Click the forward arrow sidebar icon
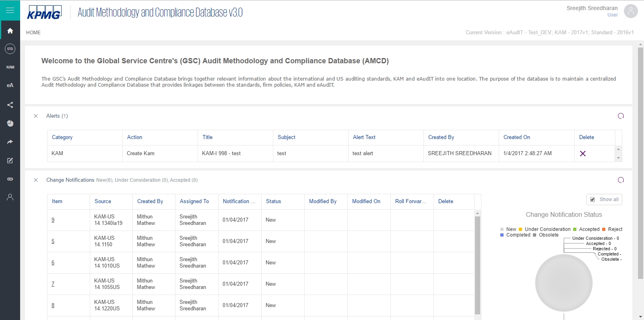Image resolution: width=644 pixels, height=320 pixels. click(10, 142)
